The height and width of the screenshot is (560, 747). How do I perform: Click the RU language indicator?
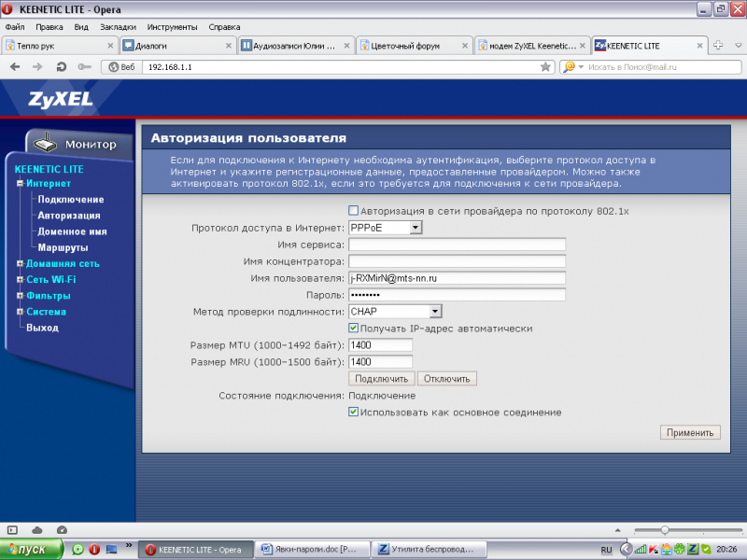pos(606,550)
